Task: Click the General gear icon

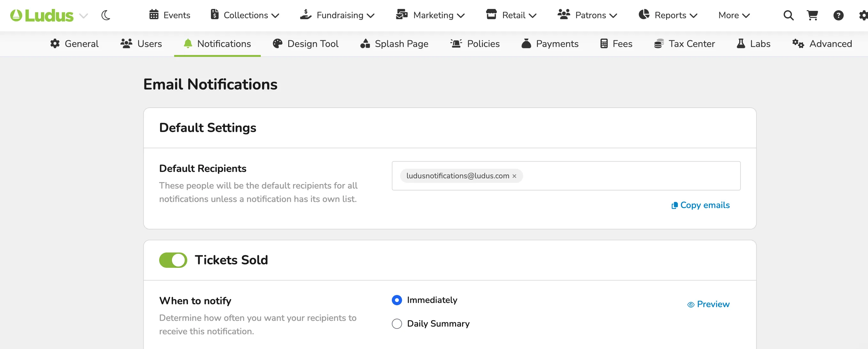Action: click(55, 43)
